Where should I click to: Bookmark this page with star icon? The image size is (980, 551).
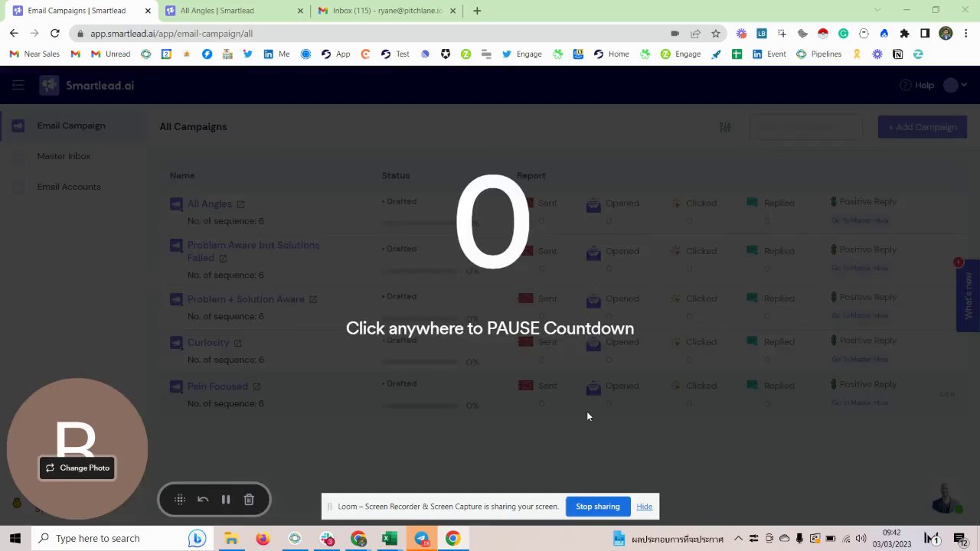(x=716, y=34)
